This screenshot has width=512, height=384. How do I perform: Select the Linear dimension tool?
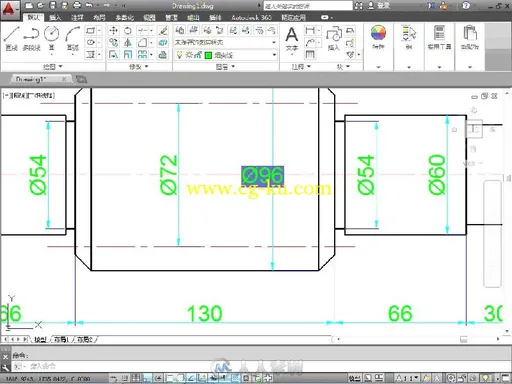coord(310,31)
